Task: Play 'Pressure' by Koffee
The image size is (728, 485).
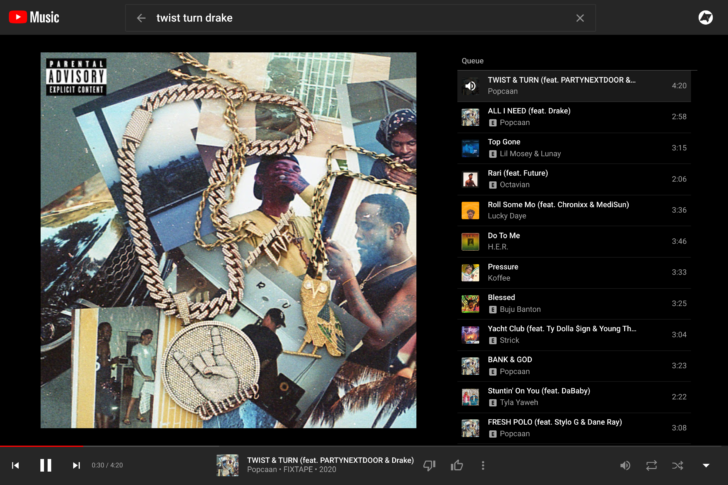Action: [x=574, y=272]
